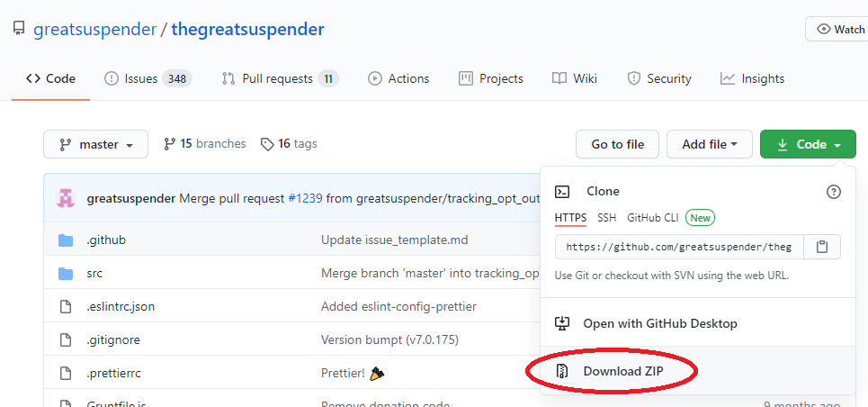The width and height of the screenshot is (868, 407).
Task: Open the src folder
Action: (94, 274)
